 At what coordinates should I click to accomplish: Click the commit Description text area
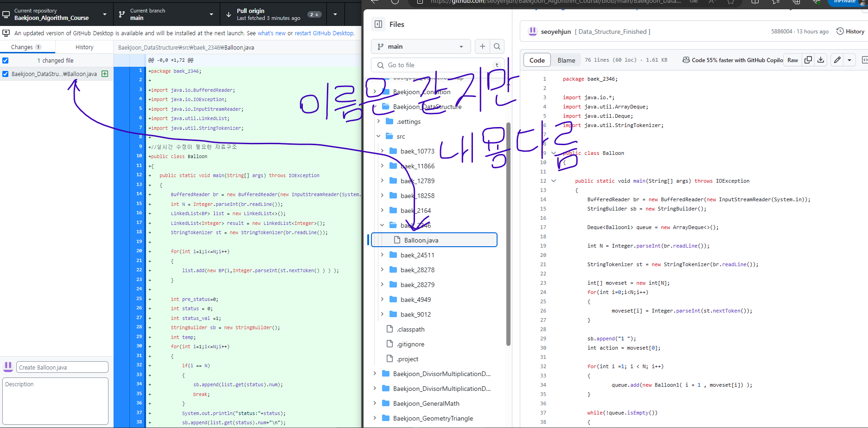click(x=56, y=401)
